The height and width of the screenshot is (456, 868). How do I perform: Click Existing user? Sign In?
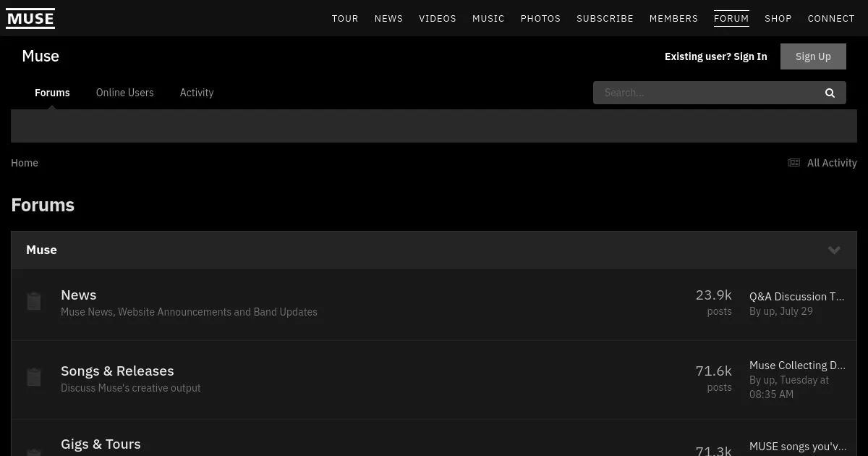716,56
